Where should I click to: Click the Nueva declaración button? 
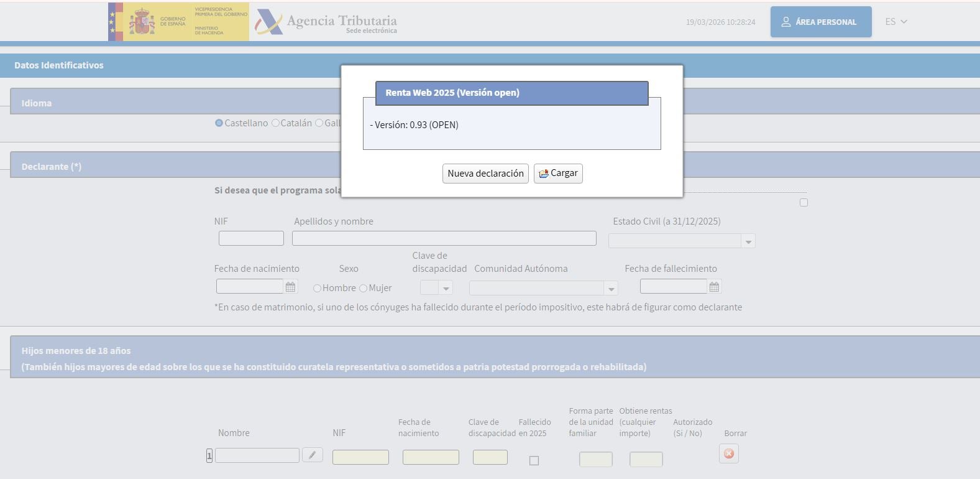[485, 174]
